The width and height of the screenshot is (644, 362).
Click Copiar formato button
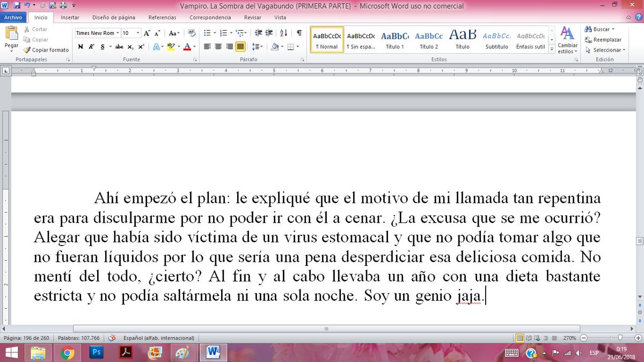[x=46, y=50]
